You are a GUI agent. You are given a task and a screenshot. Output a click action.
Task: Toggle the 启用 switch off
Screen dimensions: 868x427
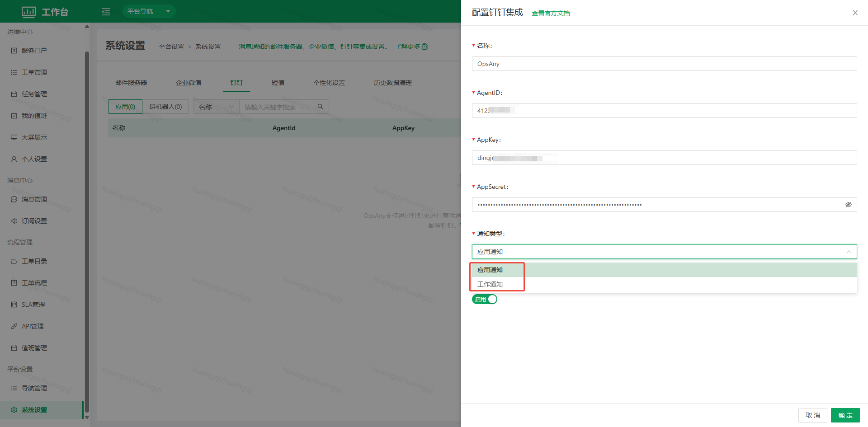(485, 299)
